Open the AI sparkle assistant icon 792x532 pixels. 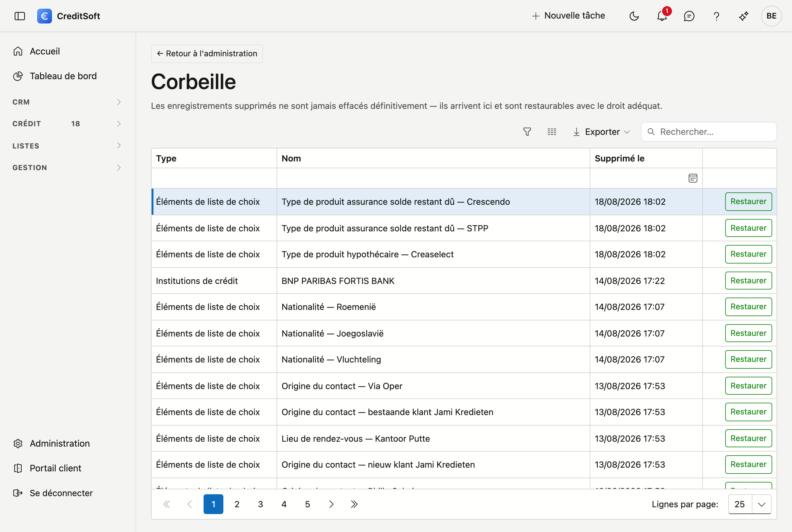[743, 16]
